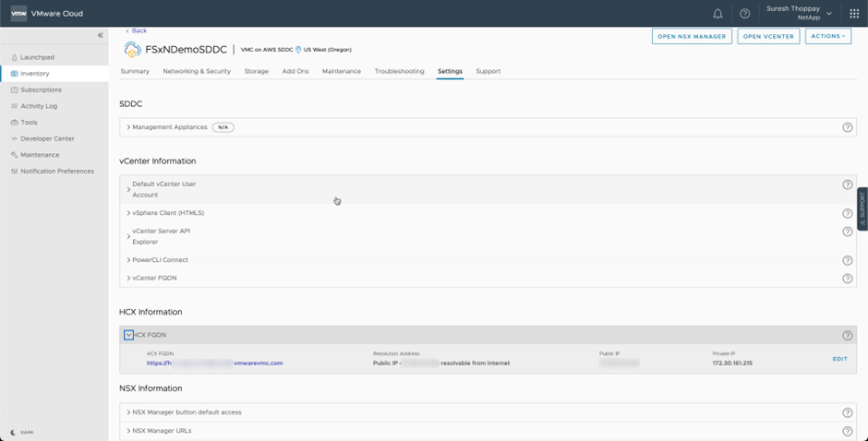Click help icon for PowerCLI Connect row
The width and height of the screenshot is (868, 441).
(847, 260)
